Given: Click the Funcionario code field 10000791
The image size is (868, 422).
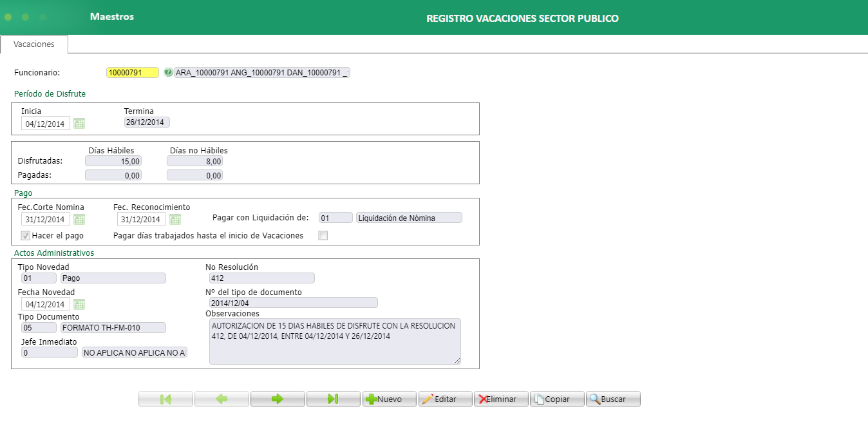Looking at the screenshot, I should pos(133,73).
